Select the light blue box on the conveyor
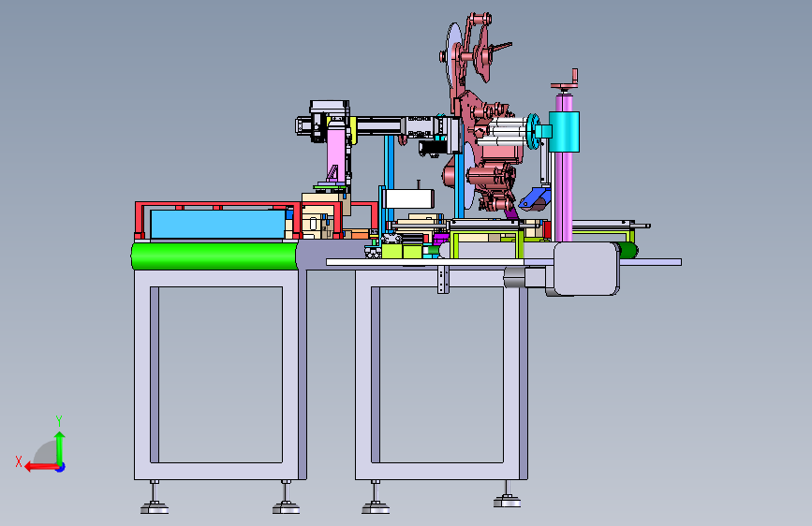This screenshot has height=526, width=812. [x=218, y=225]
